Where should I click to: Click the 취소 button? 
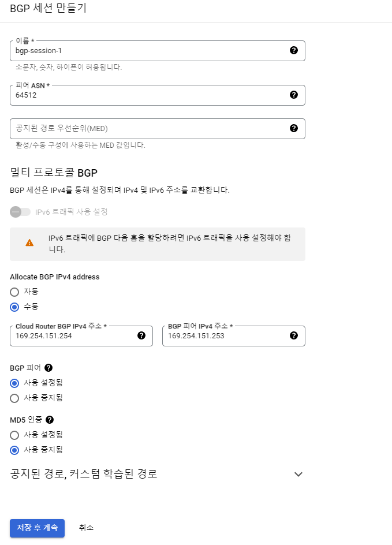(86, 528)
